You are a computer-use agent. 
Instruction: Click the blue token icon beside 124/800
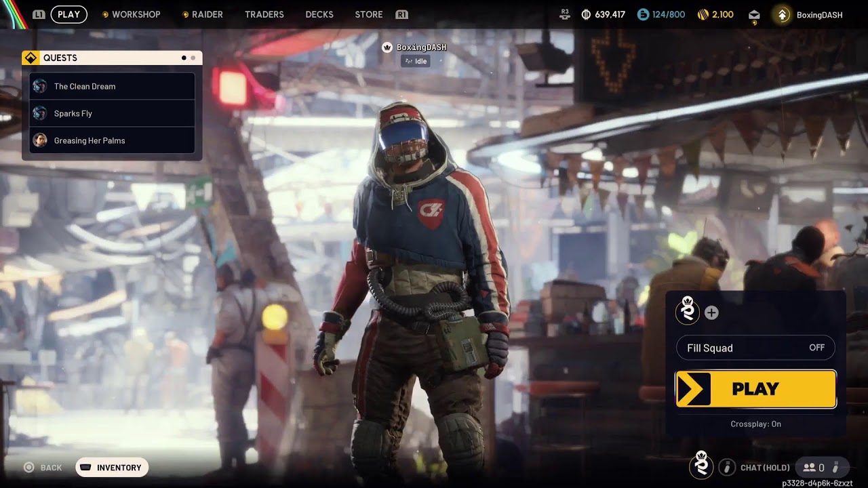[643, 14]
